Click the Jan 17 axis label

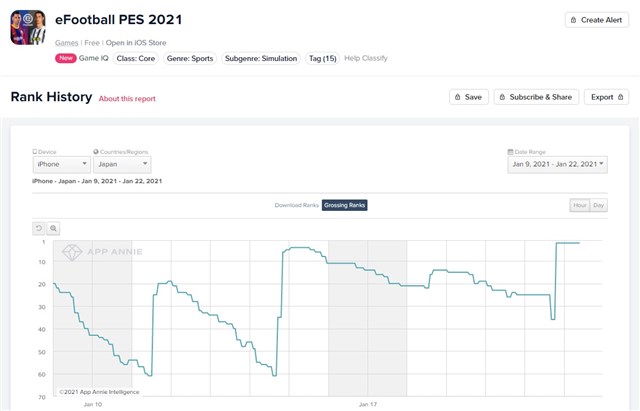coord(368,404)
